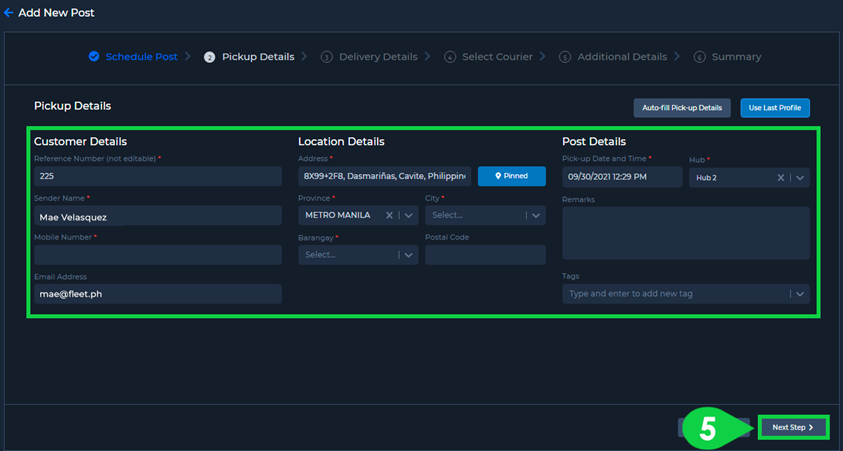Screen dimensions: 843x451
Task: Click the Pinned location button
Action: pos(512,176)
